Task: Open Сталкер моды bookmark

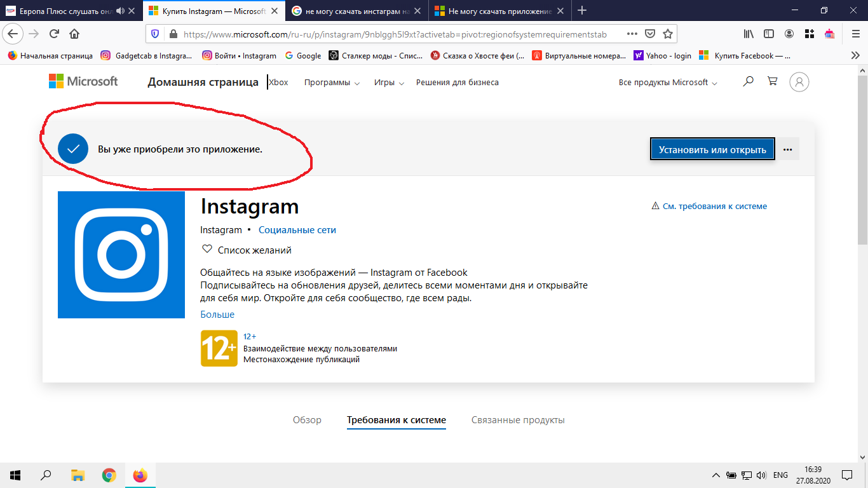Action: [376, 56]
